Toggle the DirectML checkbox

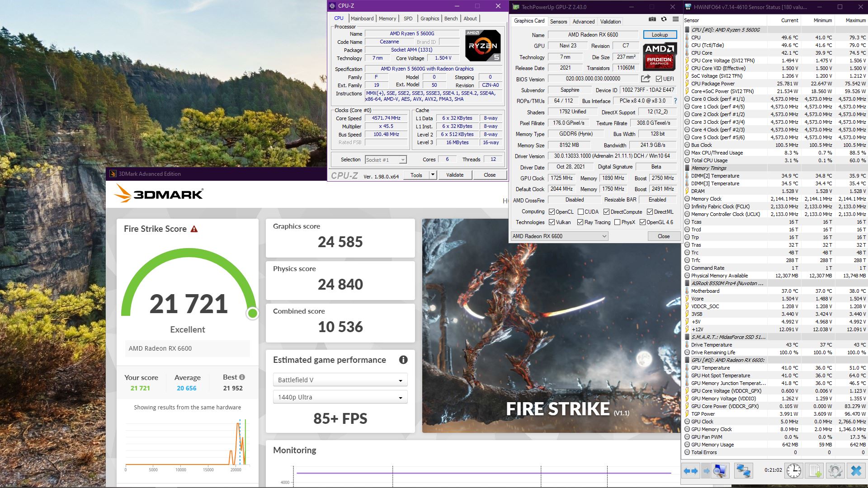[x=650, y=212]
